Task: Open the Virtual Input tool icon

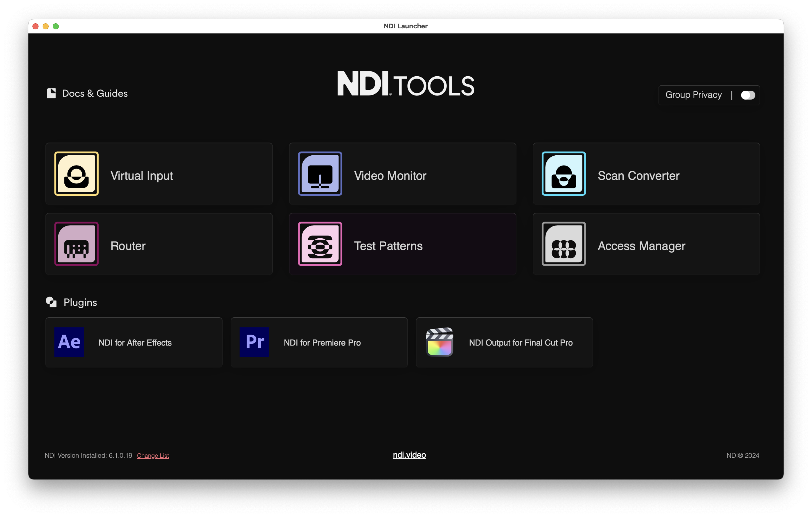Action: (77, 174)
